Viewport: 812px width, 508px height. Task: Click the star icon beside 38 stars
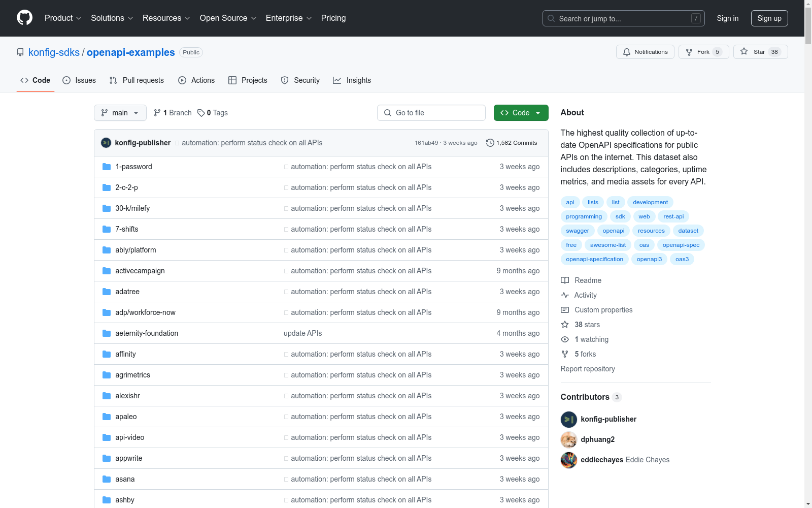[x=565, y=325]
